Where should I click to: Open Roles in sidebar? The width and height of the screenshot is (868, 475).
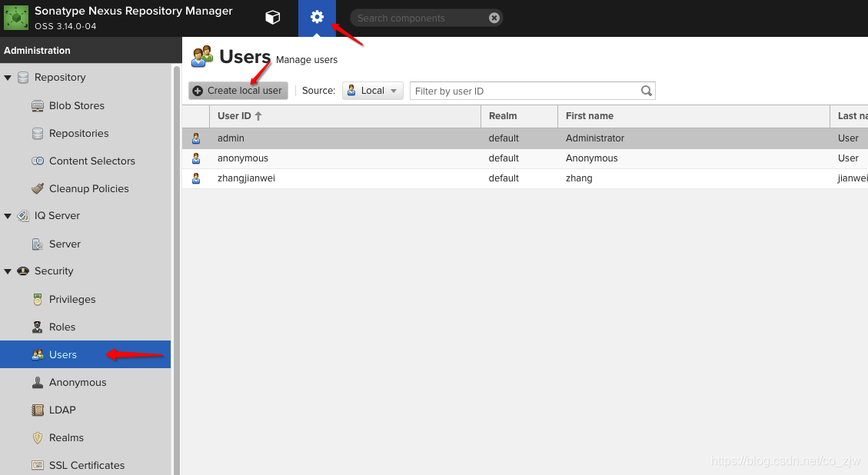click(x=85, y=327)
